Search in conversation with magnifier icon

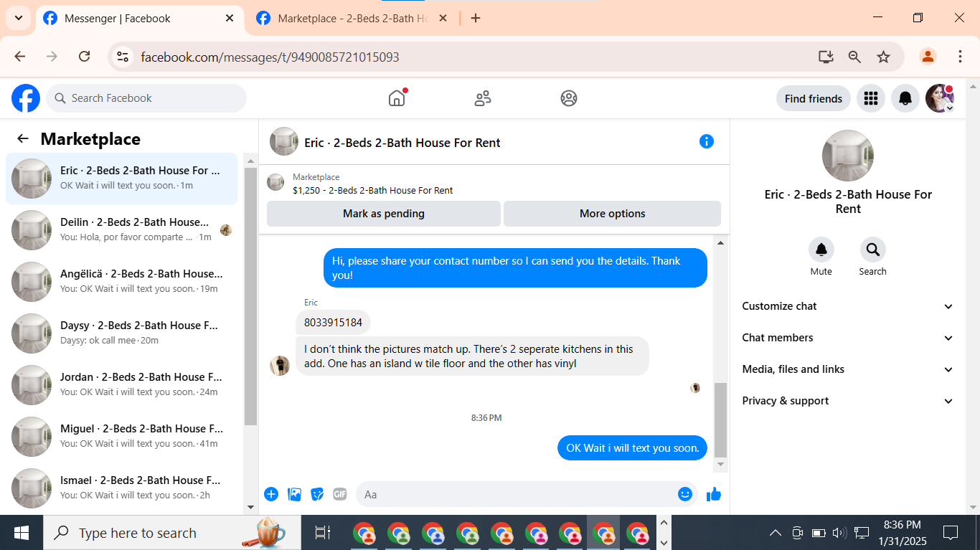coord(873,250)
